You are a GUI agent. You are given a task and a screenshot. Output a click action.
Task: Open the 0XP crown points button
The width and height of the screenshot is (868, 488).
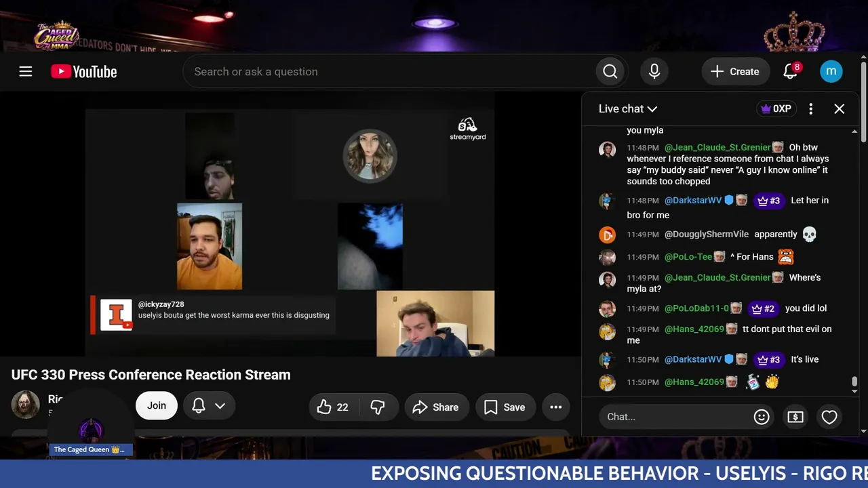776,108
